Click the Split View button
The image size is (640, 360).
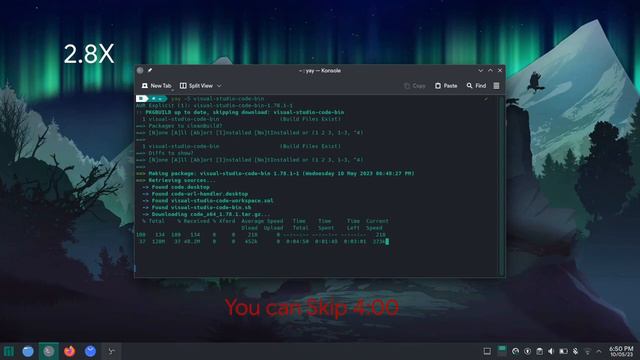(x=196, y=86)
